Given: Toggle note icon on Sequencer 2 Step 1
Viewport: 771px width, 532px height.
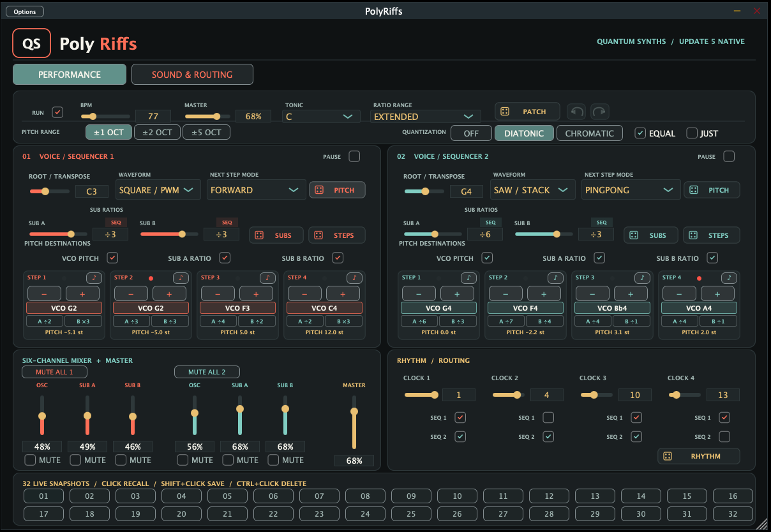Looking at the screenshot, I should pos(468,278).
